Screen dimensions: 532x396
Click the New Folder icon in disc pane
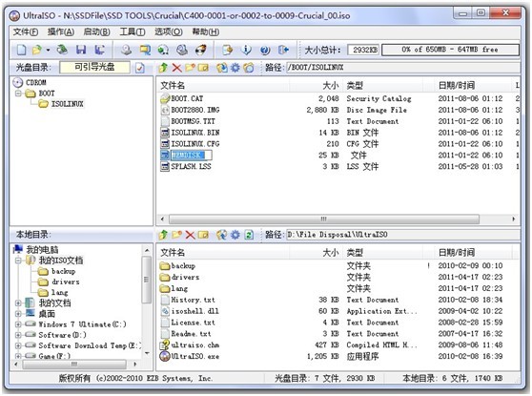[190, 68]
